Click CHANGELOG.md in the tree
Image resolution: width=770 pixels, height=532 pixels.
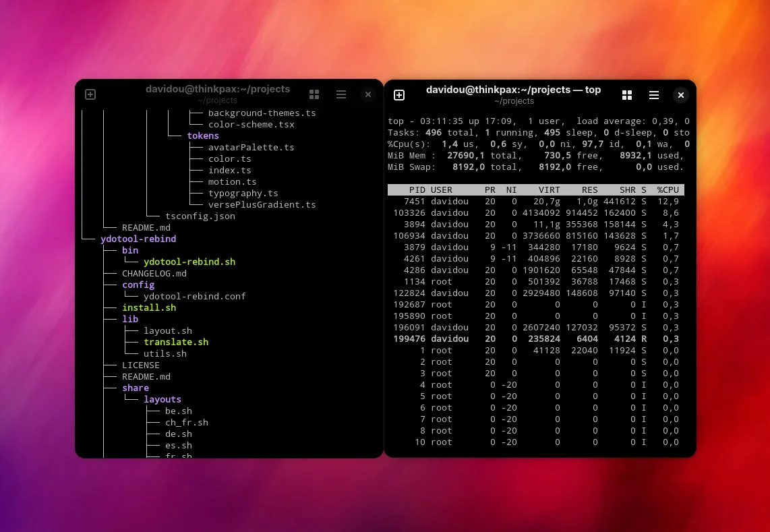click(x=154, y=273)
